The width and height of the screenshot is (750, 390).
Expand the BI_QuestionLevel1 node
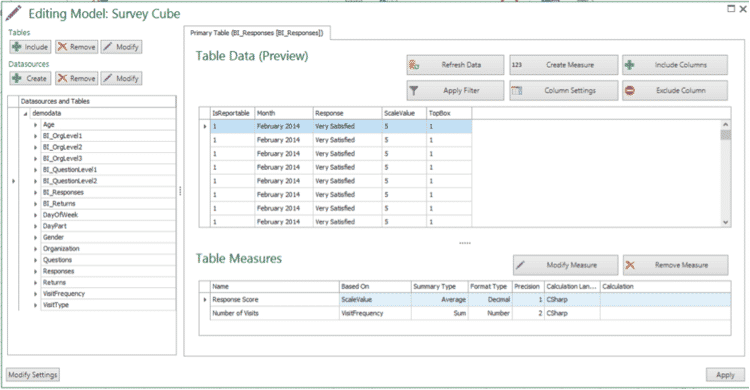[35, 170]
